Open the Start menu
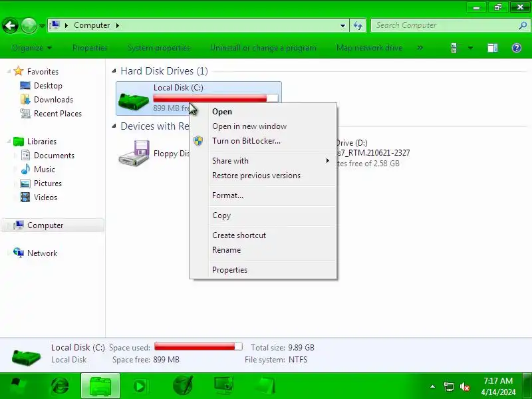This screenshot has width=532, height=399. click(x=18, y=386)
